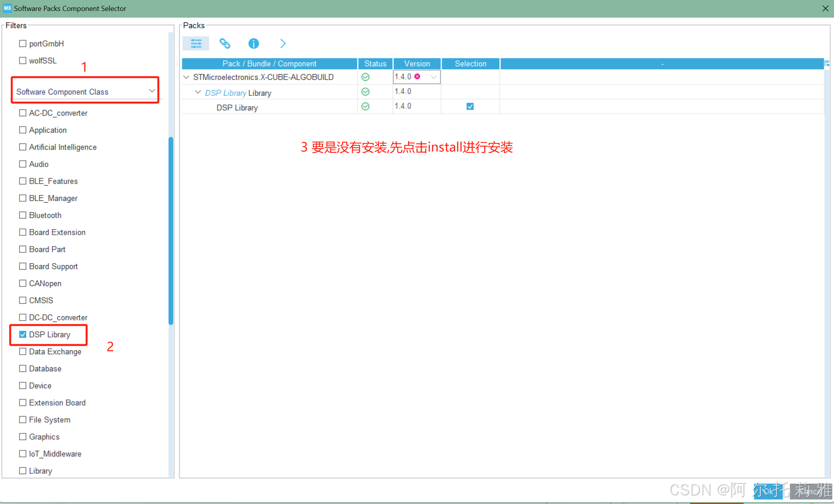Image resolution: width=834 pixels, height=504 pixels.
Task: Toggle DSP Library component selection checkbox
Action: click(x=470, y=107)
